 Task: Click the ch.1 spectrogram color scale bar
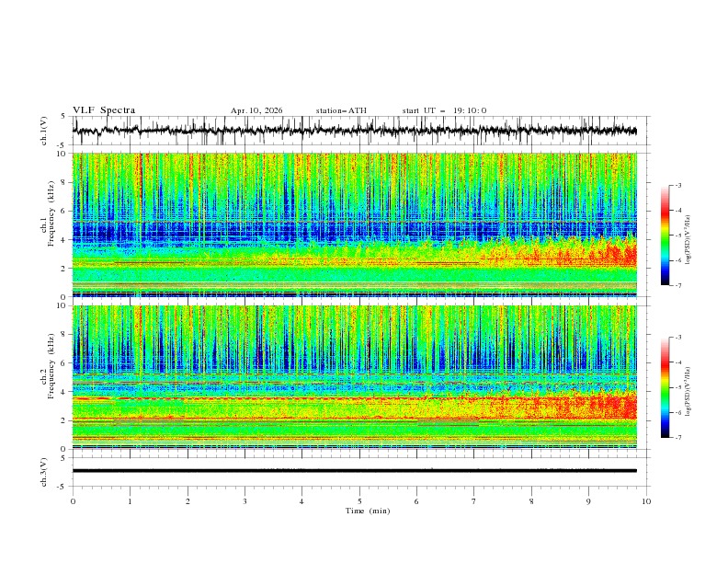665,236
